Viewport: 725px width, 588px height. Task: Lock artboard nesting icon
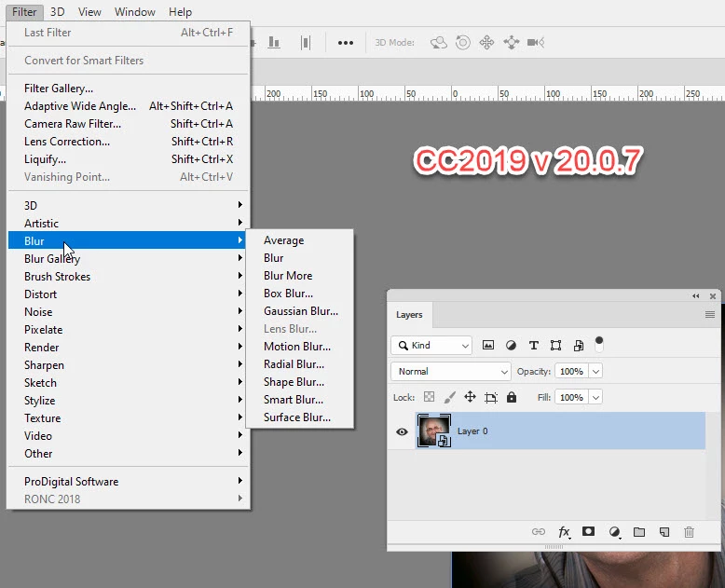(490, 398)
